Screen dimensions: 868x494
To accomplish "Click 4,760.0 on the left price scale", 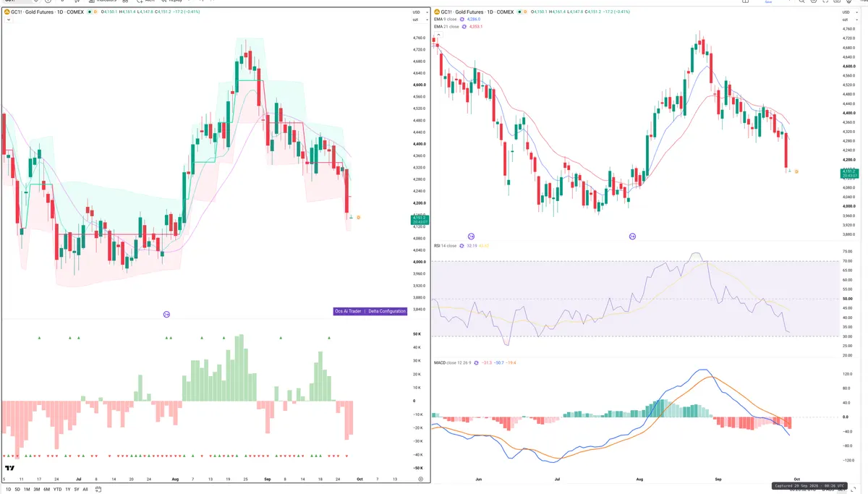I will coord(419,38).
